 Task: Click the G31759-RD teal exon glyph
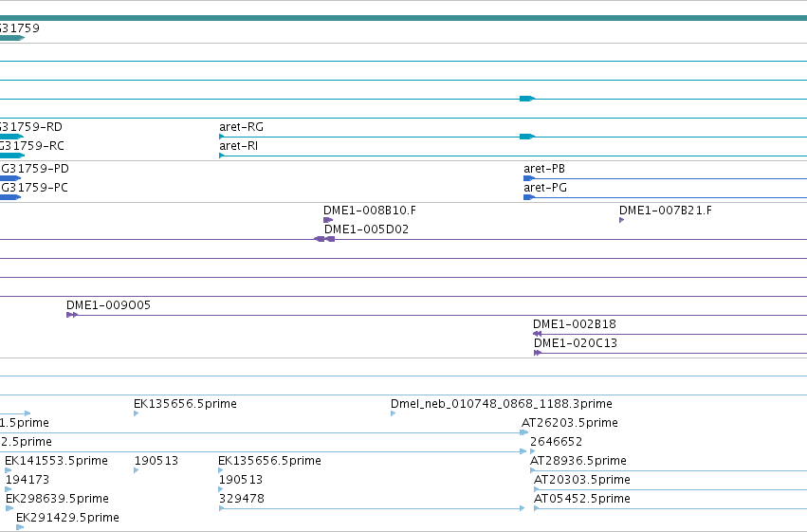11,137
